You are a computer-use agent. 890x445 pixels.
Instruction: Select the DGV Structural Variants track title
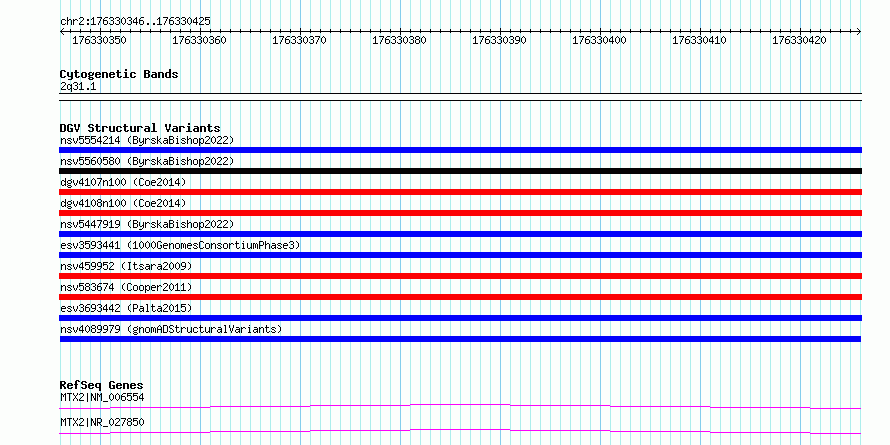(140, 128)
